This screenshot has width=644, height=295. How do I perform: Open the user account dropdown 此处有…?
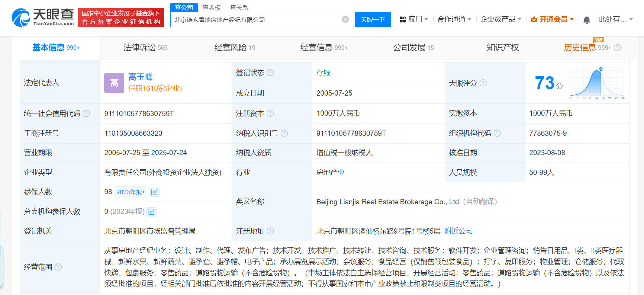coord(616,19)
